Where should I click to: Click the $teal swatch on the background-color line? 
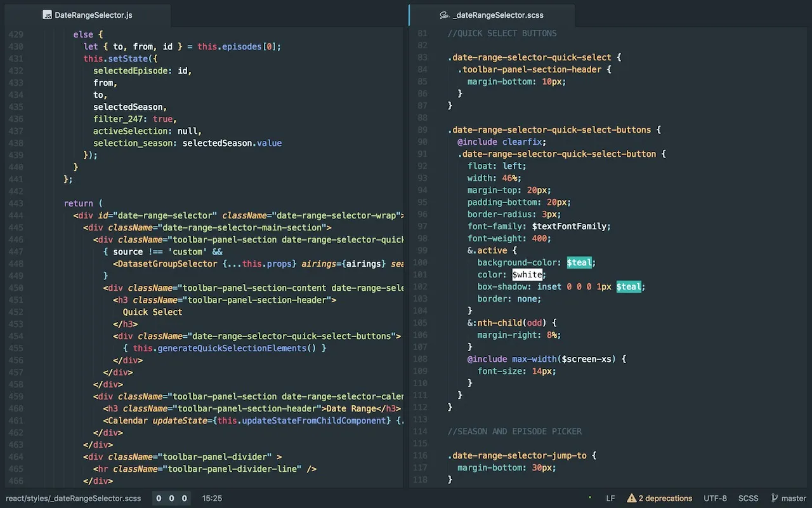click(x=579, y=263)
